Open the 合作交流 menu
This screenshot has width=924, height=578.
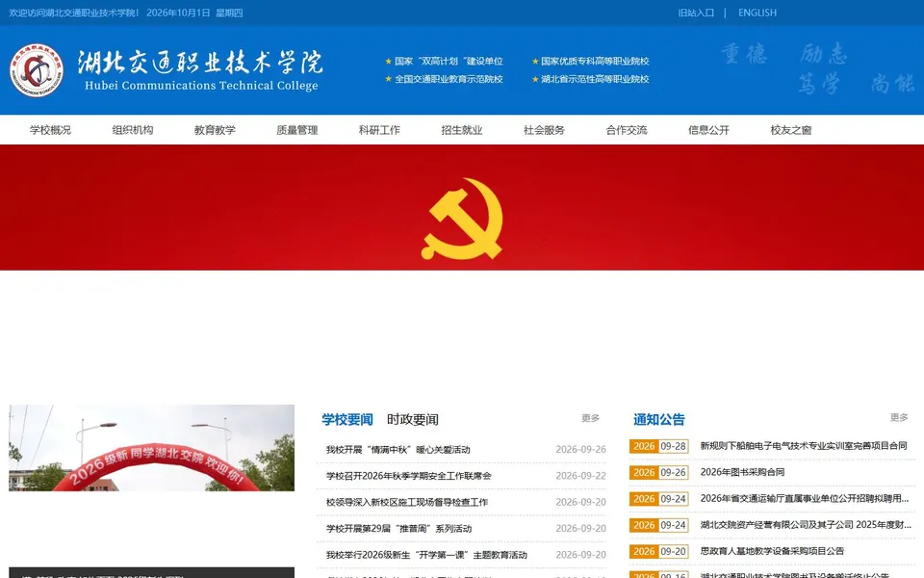tap(627, 130)
